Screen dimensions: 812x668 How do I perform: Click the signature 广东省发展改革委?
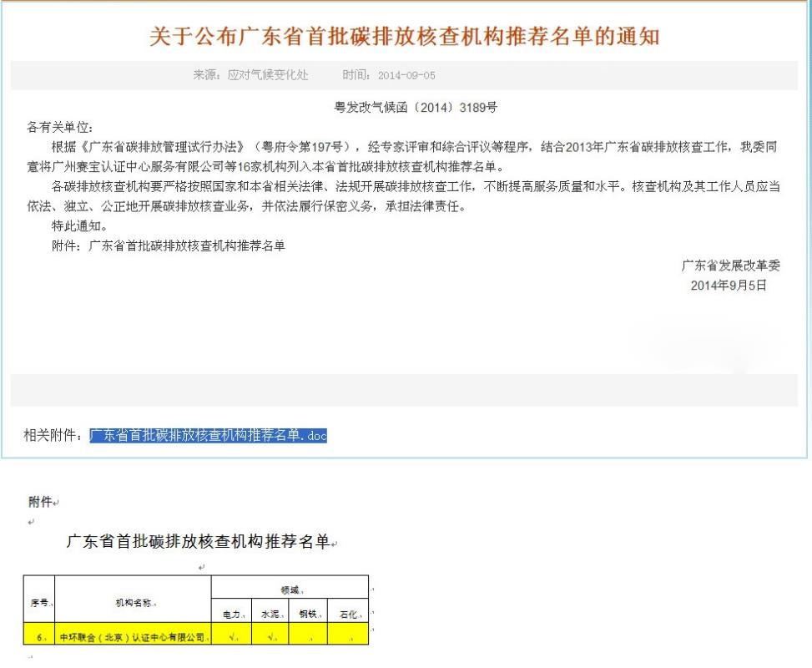click(x=731, y=266)
